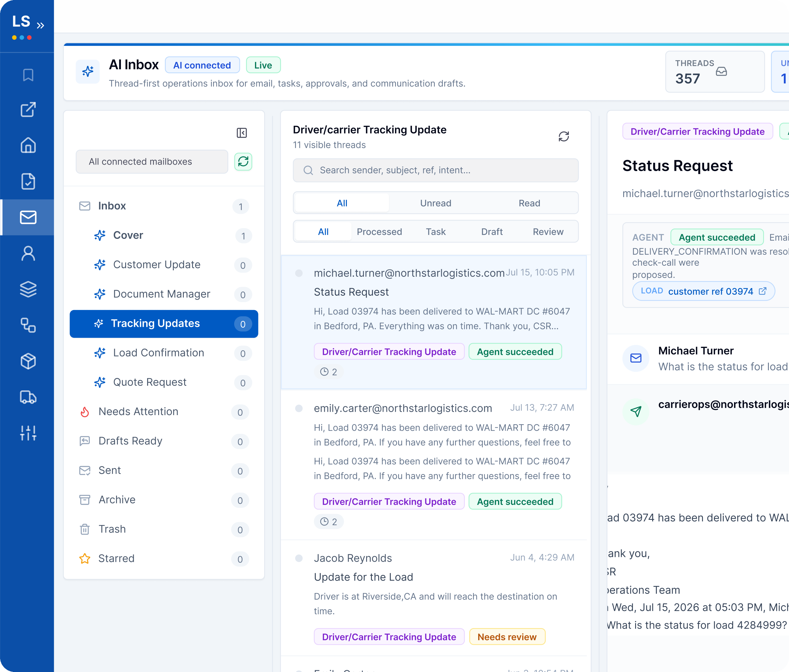
Task: Click Agent succeeded badge on emily.carter thread
Action: point(515,502)
